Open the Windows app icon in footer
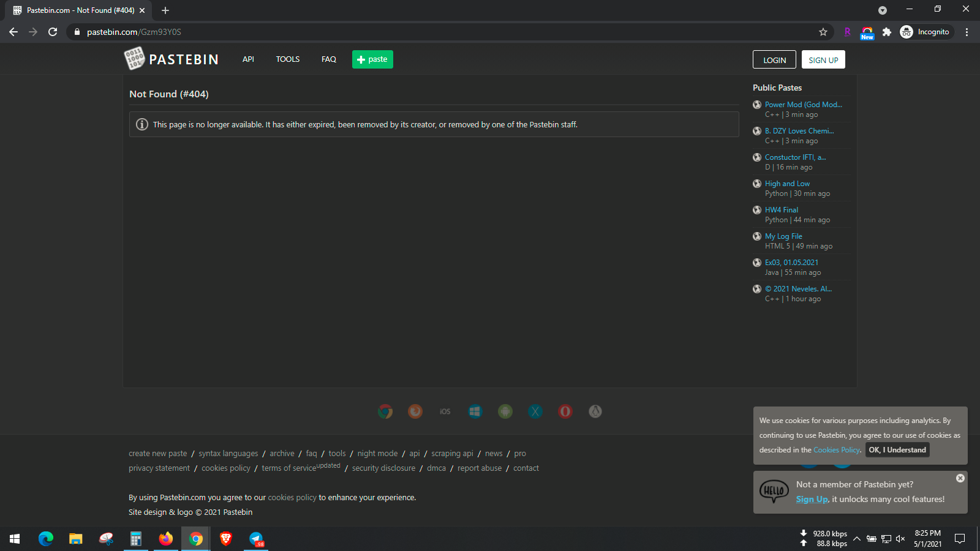Screen dimensions: 980x551 pos(475,411)
